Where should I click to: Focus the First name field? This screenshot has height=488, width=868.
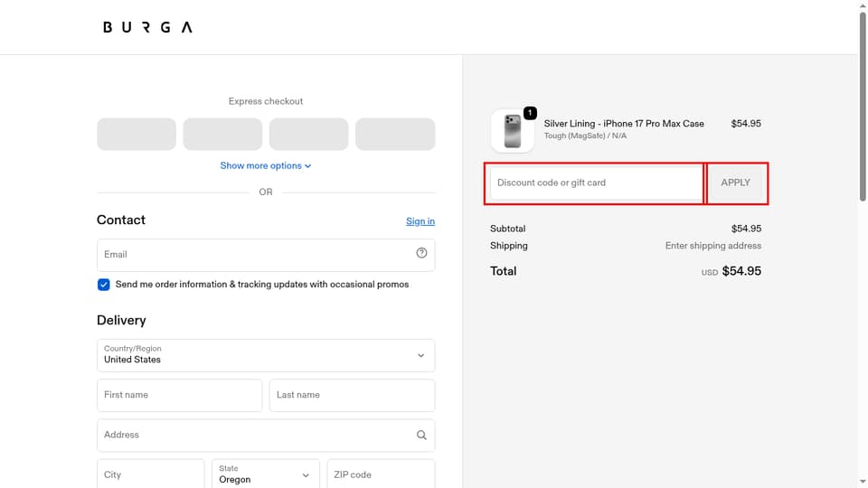tap(179, 395)
